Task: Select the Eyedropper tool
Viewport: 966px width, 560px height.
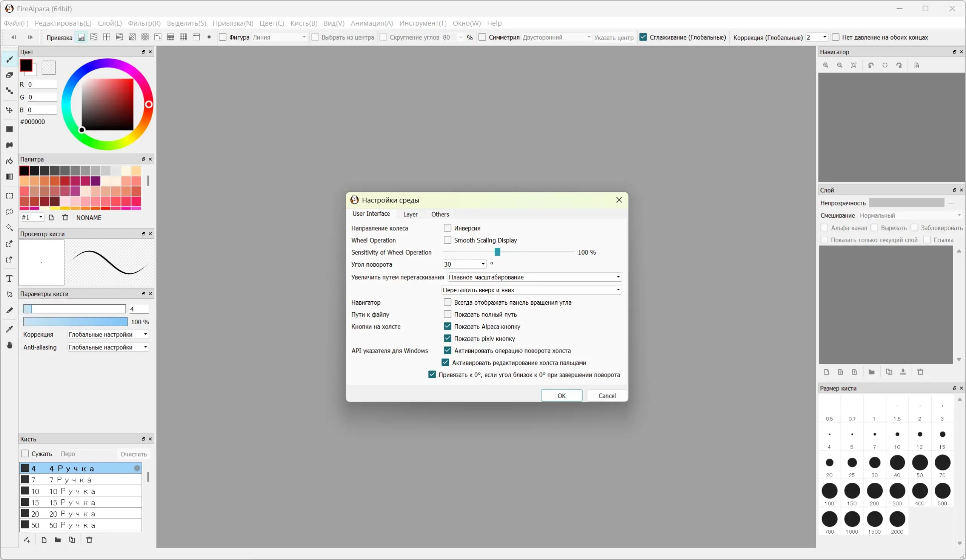Action: [x=9, y=329]
